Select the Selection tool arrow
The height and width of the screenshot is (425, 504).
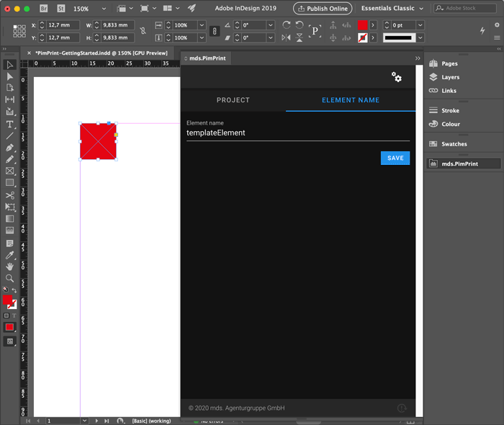[x=9, y=65]
